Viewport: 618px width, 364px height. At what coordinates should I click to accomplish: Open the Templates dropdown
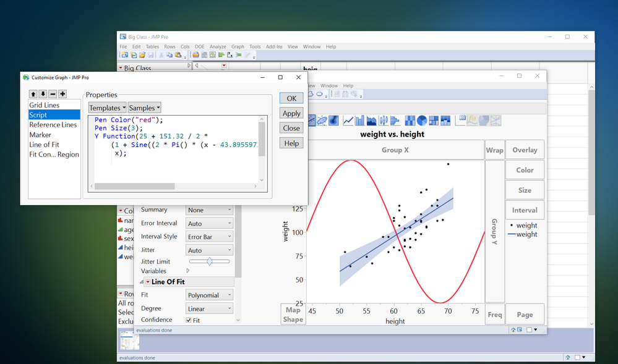coord(107,108)
